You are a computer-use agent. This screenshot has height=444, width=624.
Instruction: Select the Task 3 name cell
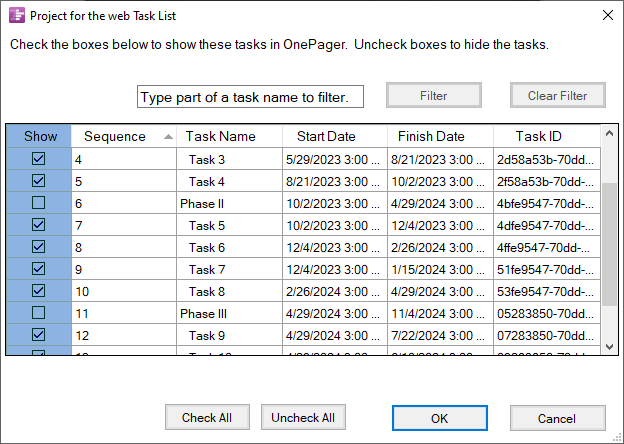pos(229,160)
